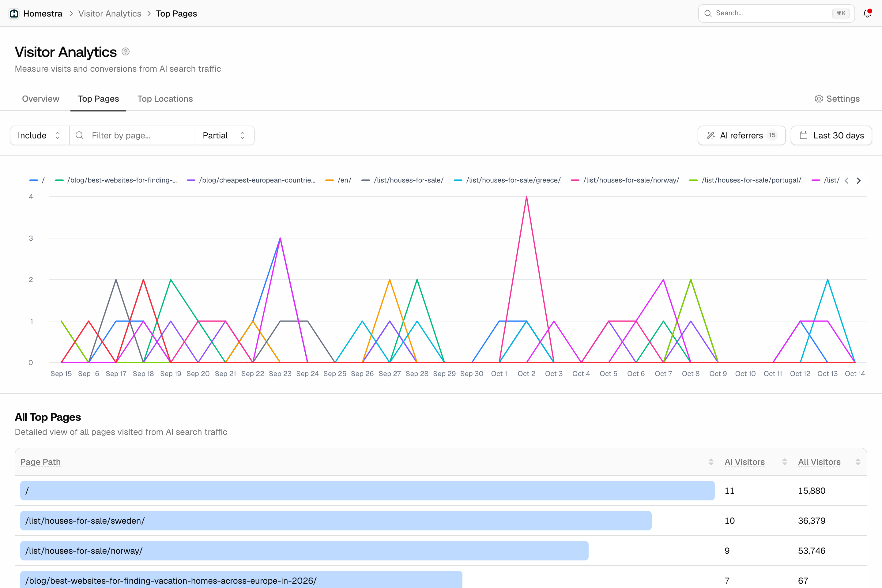882x588 pixels.
Task: Click the Settings gear icon
Action: pyautogui.click(x=819, y=99)
